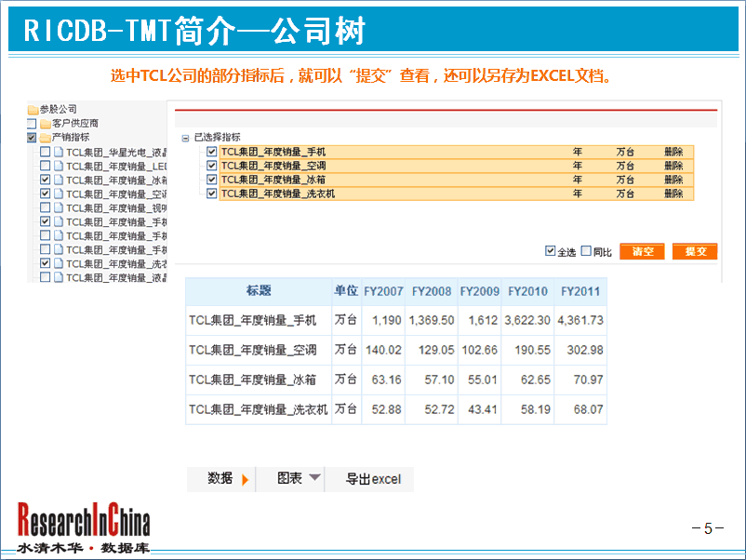Click 删除 for the 年度销量_手机 indicator
Image resolution: width=746 pixels, height=560 pixels.
(x=673, y=152)
